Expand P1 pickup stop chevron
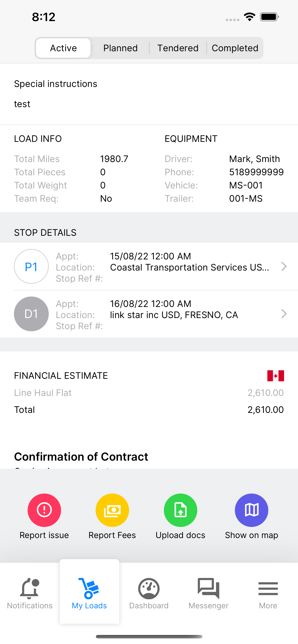The width and height of the screenshot is (298, 644). tap(284, 267)
